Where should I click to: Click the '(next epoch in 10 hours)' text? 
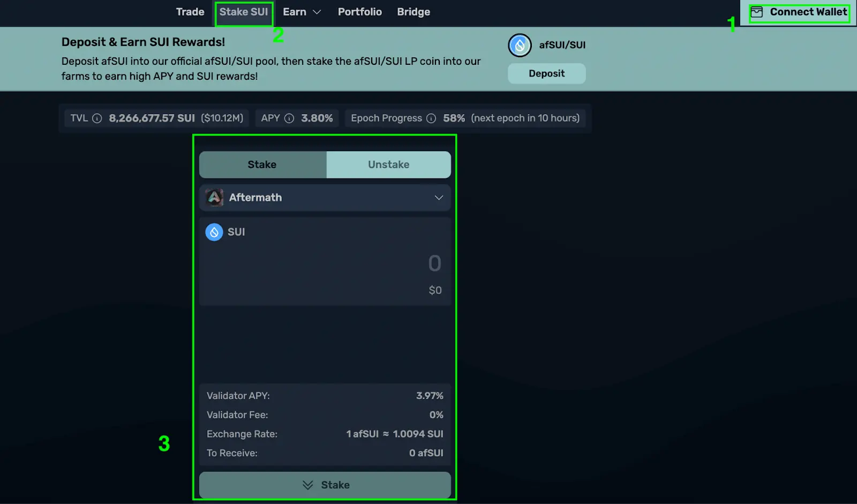525,118
